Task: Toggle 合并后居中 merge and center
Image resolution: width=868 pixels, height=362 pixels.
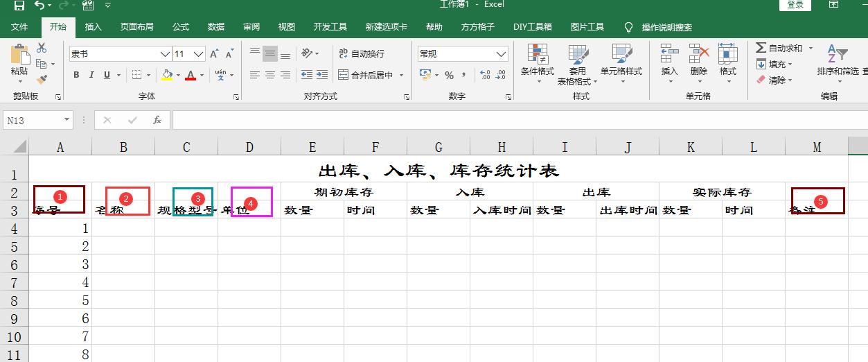Action: pyautogui.click(x=365, y=75)
